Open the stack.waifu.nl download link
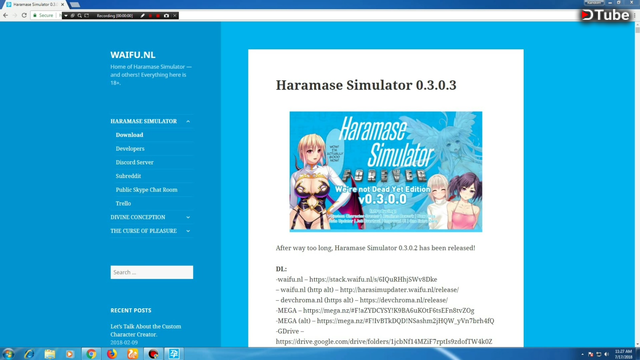 373,280
